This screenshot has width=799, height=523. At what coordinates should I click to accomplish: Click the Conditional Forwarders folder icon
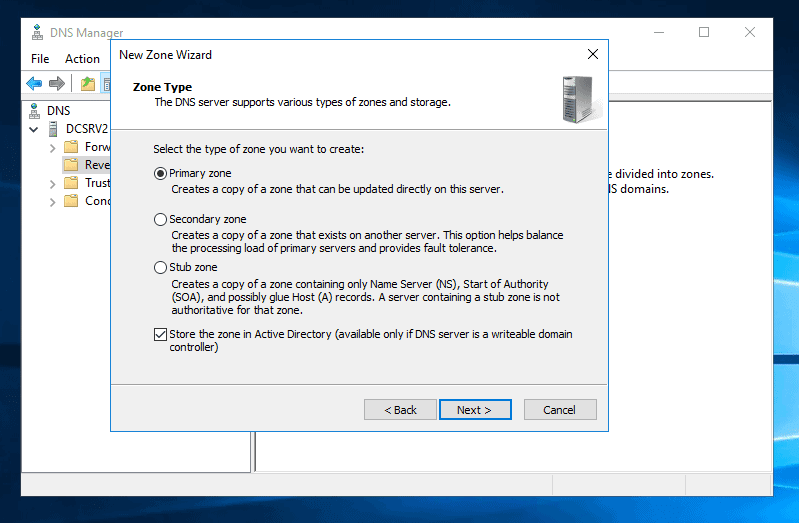coord(71,201)
